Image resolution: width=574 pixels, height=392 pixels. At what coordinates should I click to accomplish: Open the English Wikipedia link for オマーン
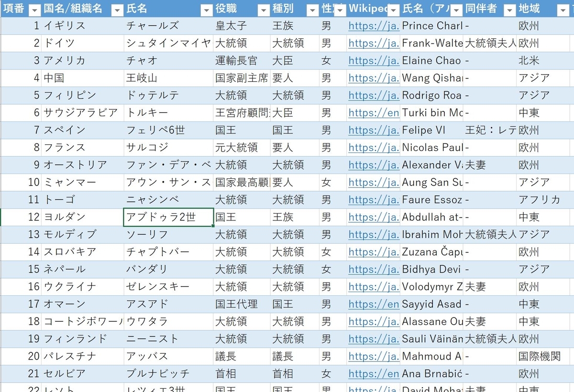click(x=374, y=304)
